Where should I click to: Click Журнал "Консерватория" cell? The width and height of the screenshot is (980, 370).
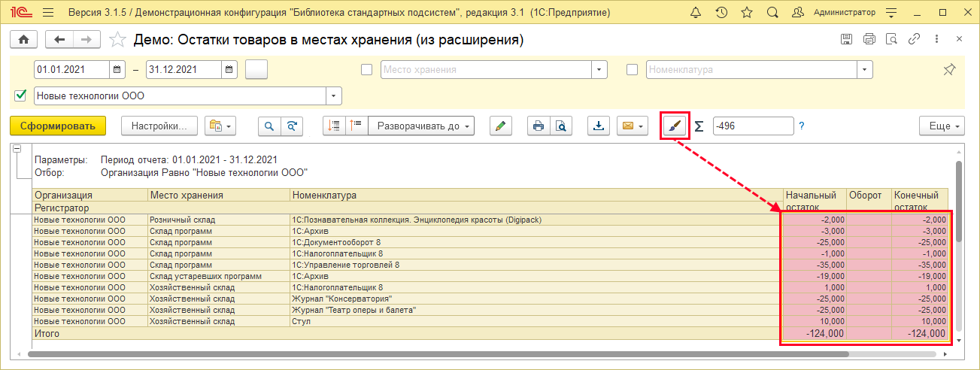[x=536, y=299]
